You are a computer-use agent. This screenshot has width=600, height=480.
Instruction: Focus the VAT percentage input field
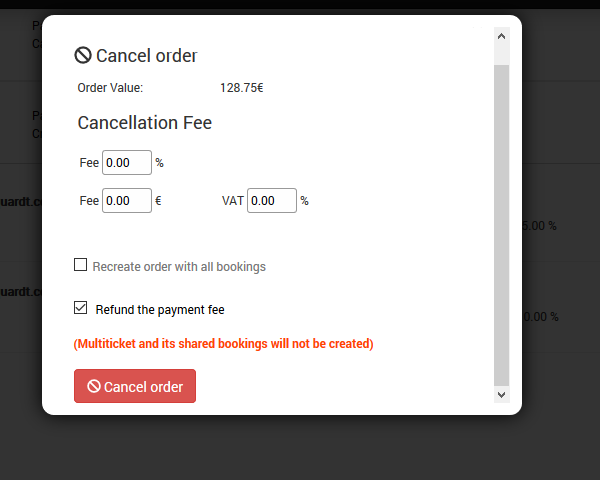coord(272,201)
